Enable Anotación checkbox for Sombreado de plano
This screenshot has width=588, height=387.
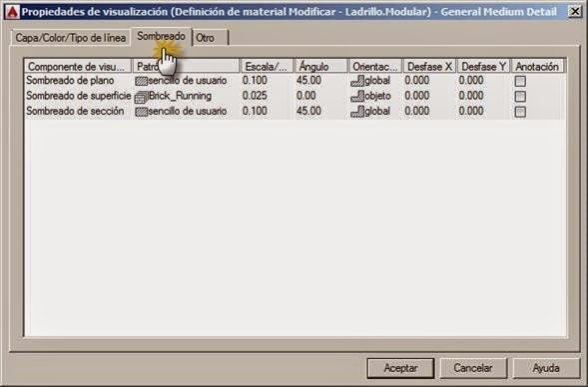point(520,81)
